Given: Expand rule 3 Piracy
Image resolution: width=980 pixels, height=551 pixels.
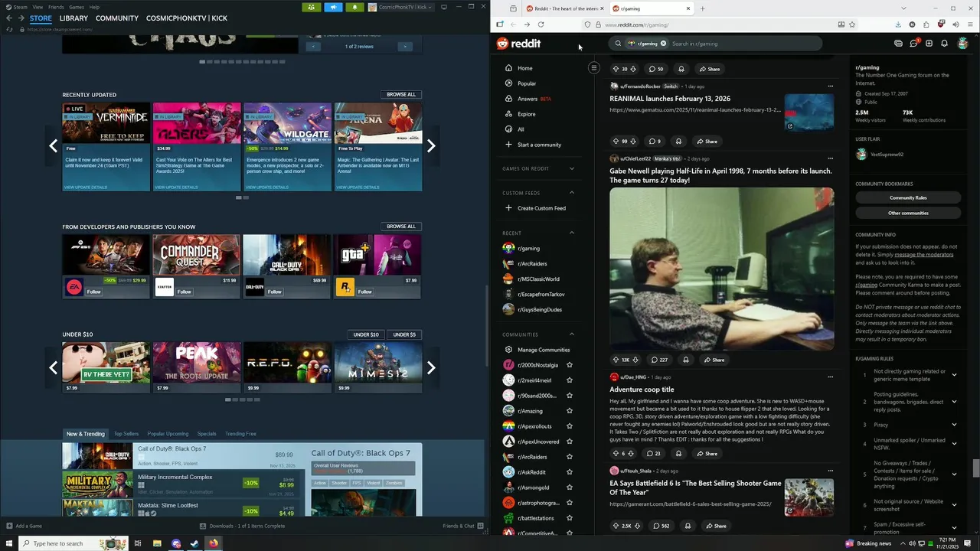Looking at the screenshot, I should (954, 425).
